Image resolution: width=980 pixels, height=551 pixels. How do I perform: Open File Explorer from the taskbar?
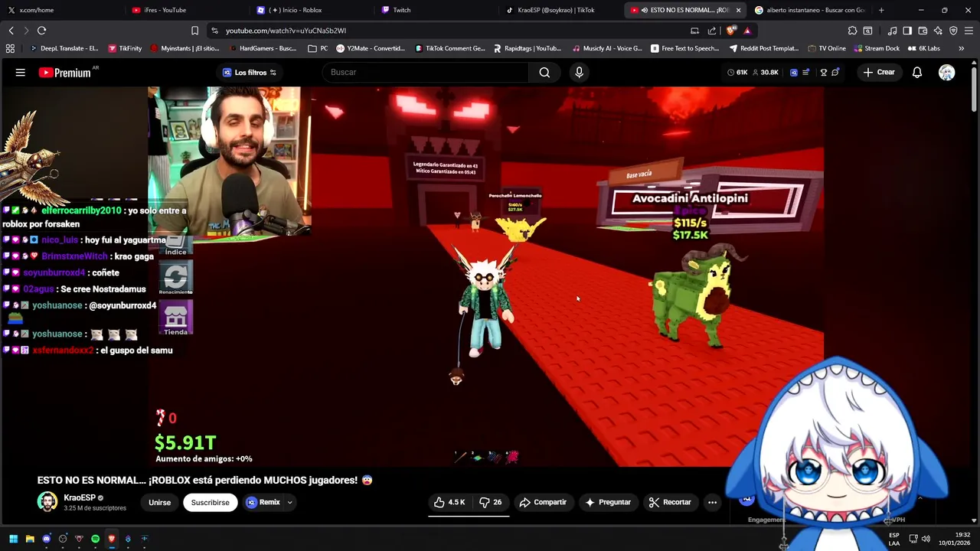point(30,539)
